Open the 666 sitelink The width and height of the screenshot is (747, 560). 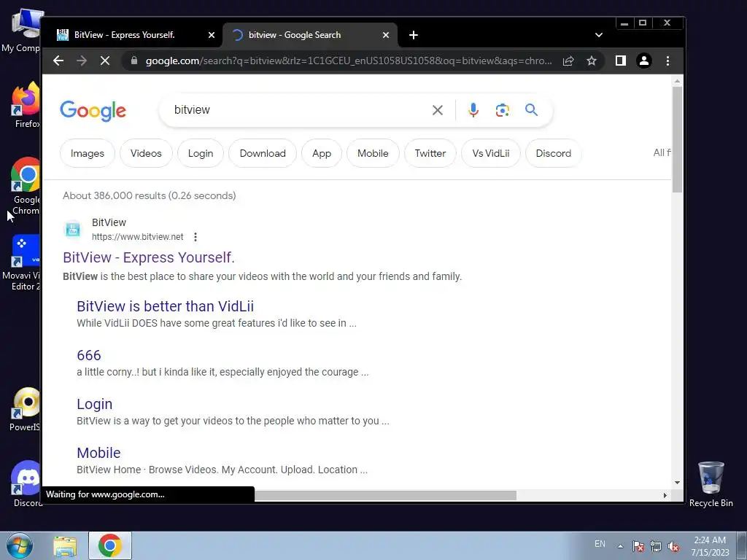point(88,355)
